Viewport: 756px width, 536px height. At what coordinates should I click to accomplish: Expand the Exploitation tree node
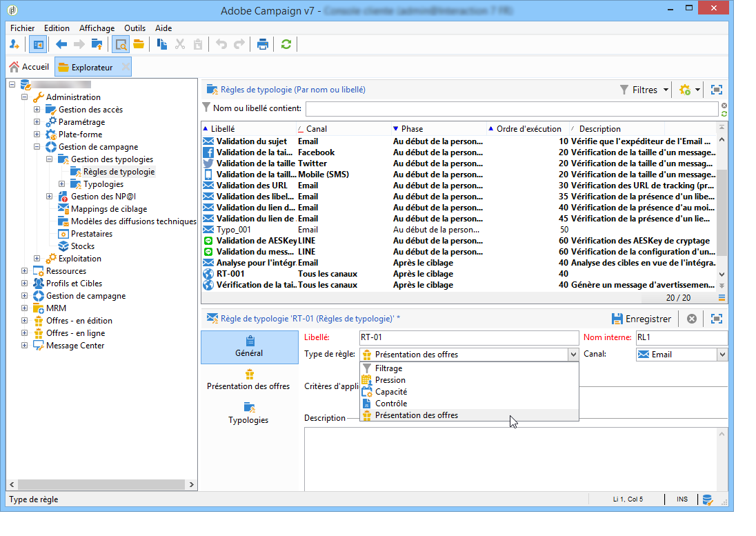[x=37, y=259]
